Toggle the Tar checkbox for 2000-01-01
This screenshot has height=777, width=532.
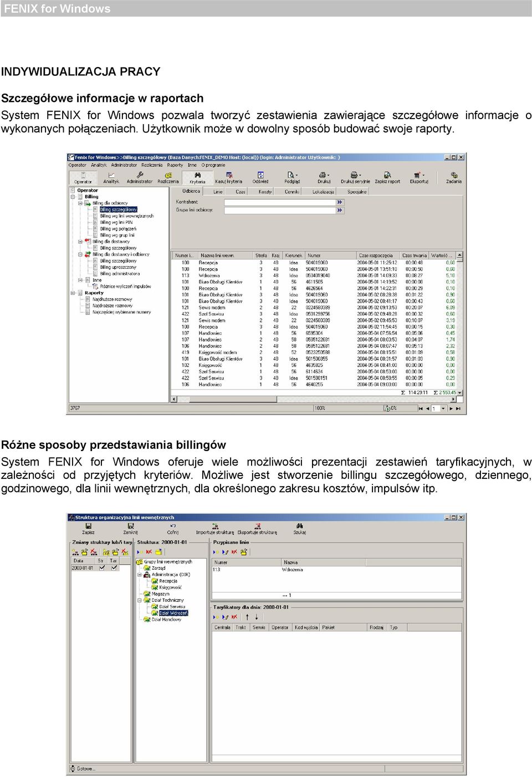click(114, 568)
